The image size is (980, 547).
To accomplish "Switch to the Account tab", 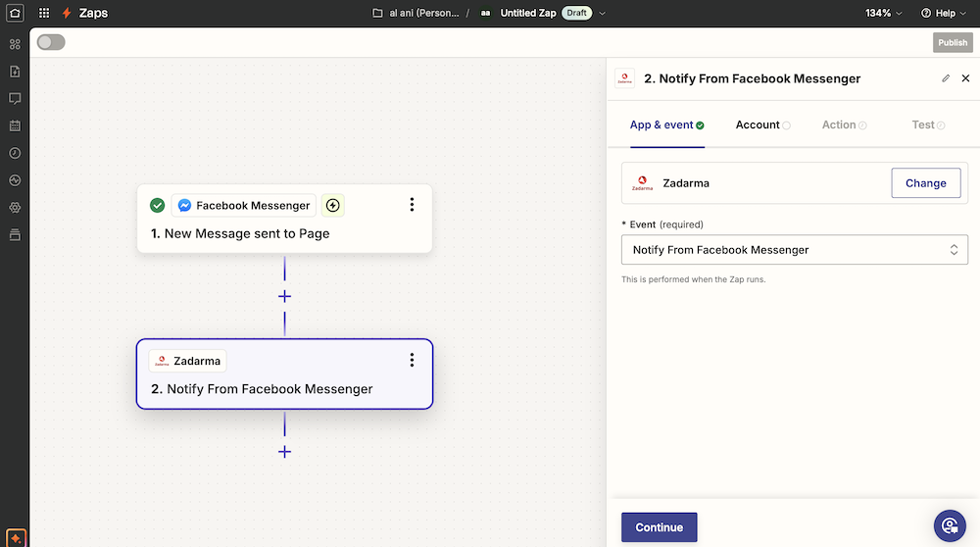I will [x=758, y=125].
